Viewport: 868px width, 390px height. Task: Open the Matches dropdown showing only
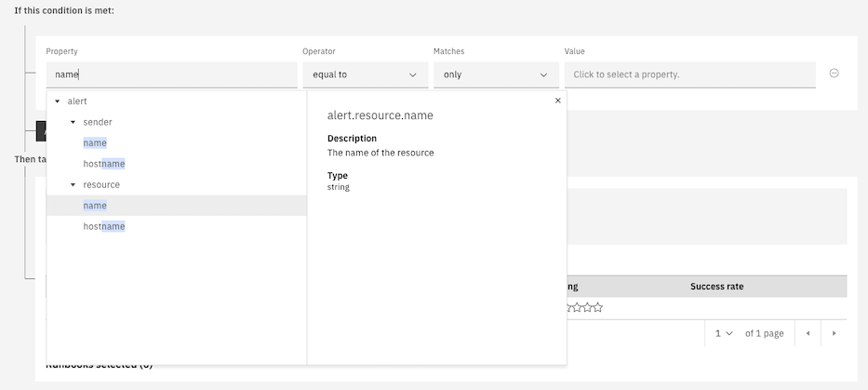coord(495,74)
